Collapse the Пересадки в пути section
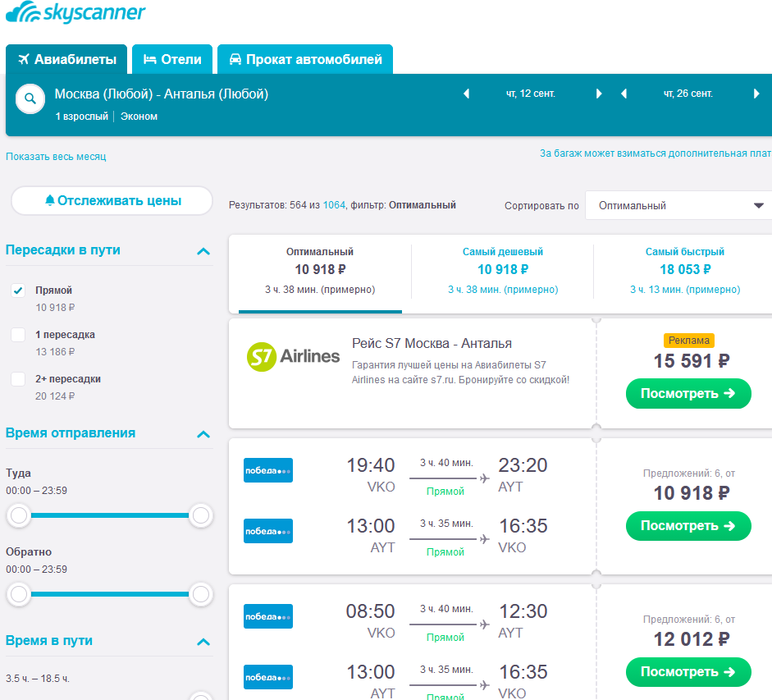Viewport: 772px width, 700px height. [203, 251]
